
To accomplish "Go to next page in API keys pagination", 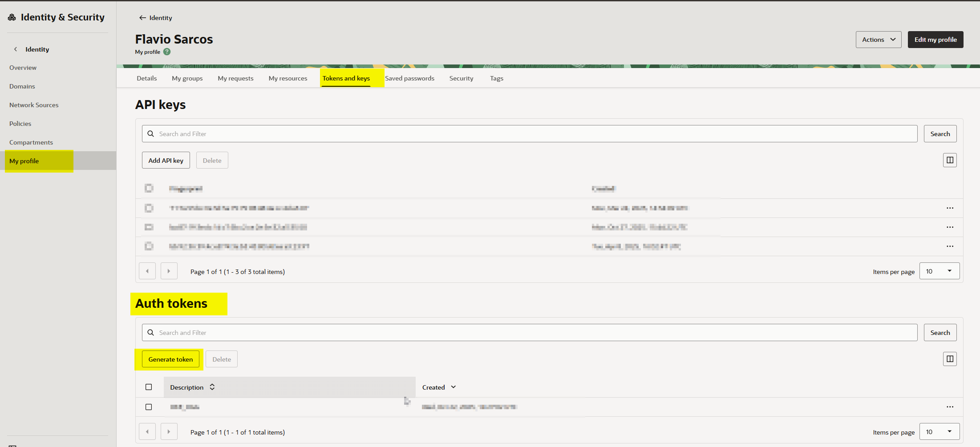I will pyautogui.click(x=169, y=271).
